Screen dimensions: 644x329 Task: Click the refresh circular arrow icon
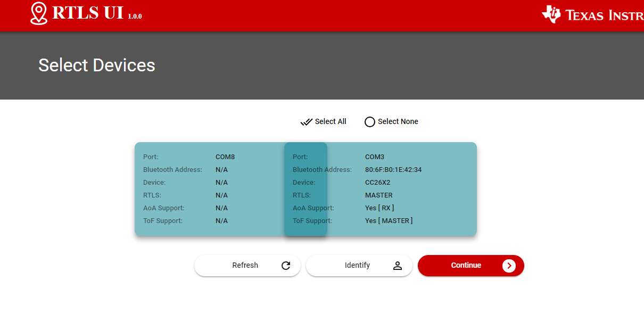(286, 266)
